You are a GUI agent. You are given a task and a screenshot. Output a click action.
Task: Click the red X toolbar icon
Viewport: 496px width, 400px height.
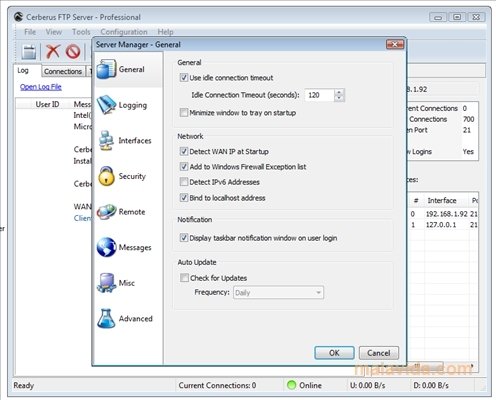pos(53,51)
